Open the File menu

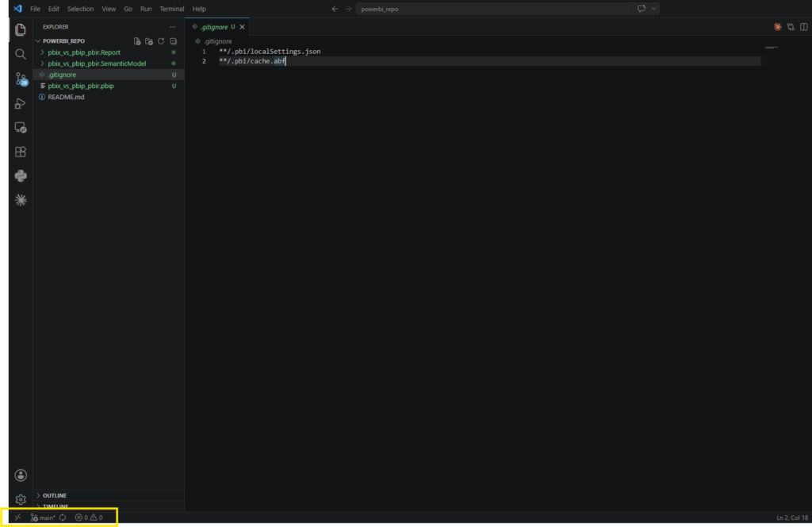coord(35,9)
